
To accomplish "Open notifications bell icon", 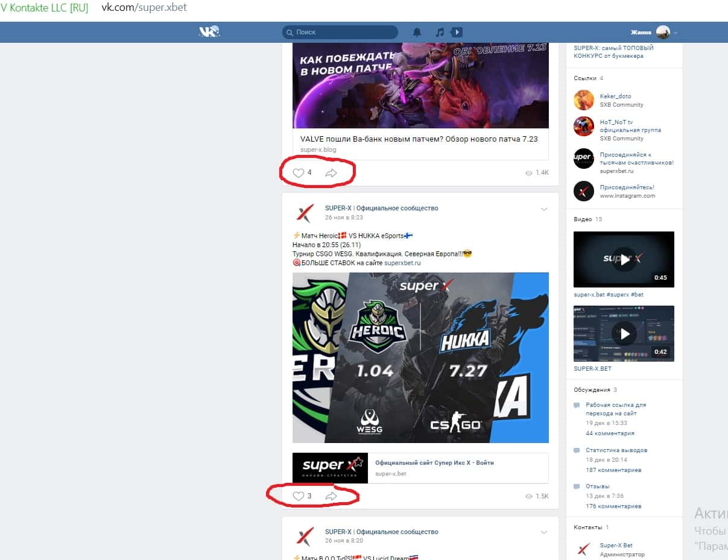I will click(417, 32).
